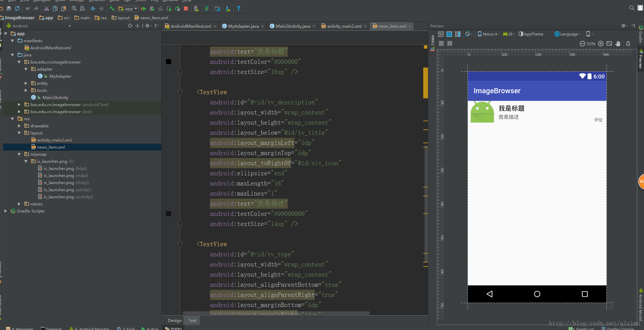Toggle the Design plus Blueprint view
Image resolution: width=644 pixels, height=330 pixels.
(458, 34)
